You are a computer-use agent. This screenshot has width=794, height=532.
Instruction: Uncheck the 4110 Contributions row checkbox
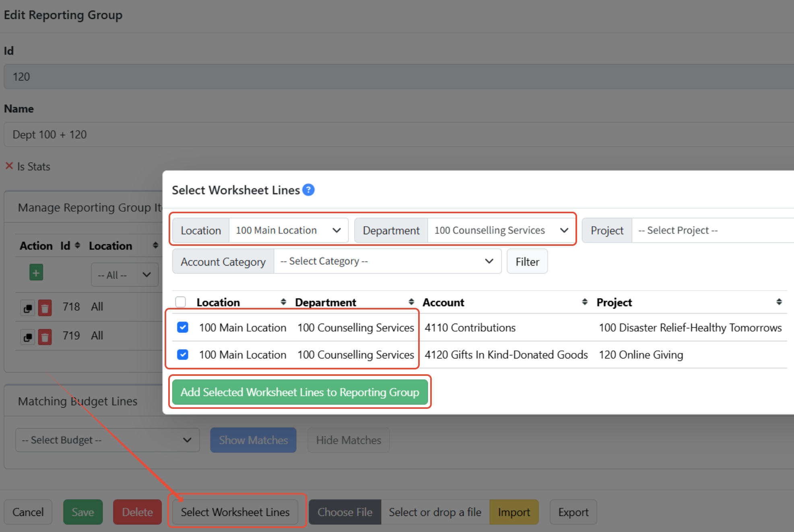point(183,327)
